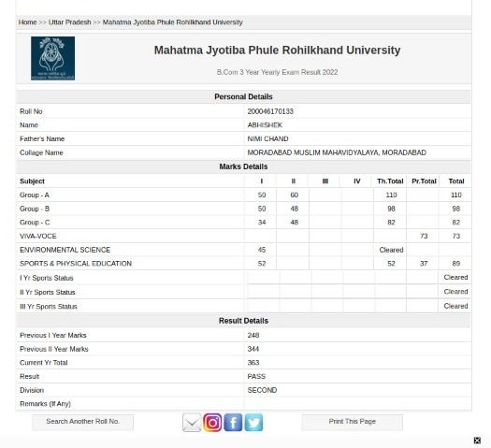
Task: Click the Print This Page button
Action: coord(352,422)
